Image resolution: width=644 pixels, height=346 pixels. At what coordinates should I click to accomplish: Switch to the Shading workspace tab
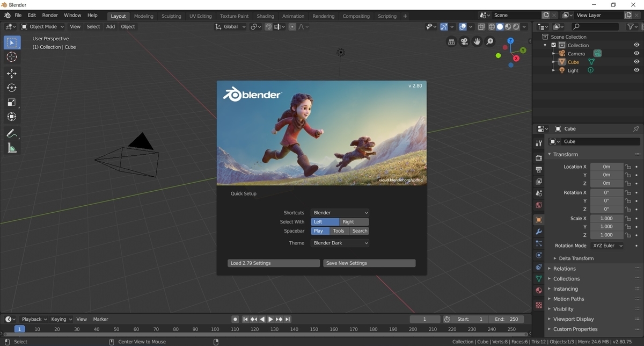265,16
